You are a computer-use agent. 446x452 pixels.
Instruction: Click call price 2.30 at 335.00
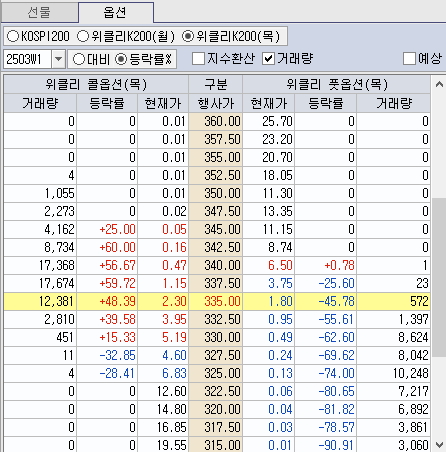[x=163, y=301]
